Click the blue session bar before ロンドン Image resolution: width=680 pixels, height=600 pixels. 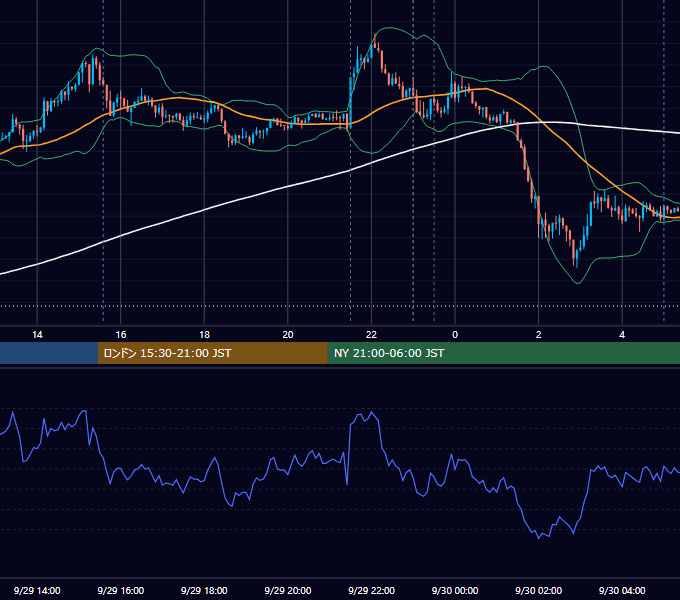(x=49, y=353)
